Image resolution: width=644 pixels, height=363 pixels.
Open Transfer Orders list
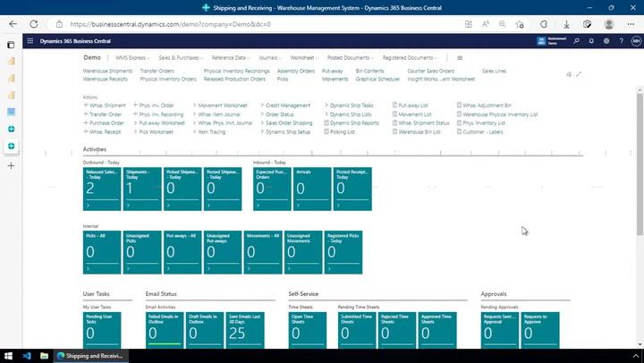(x=157, y=71)
